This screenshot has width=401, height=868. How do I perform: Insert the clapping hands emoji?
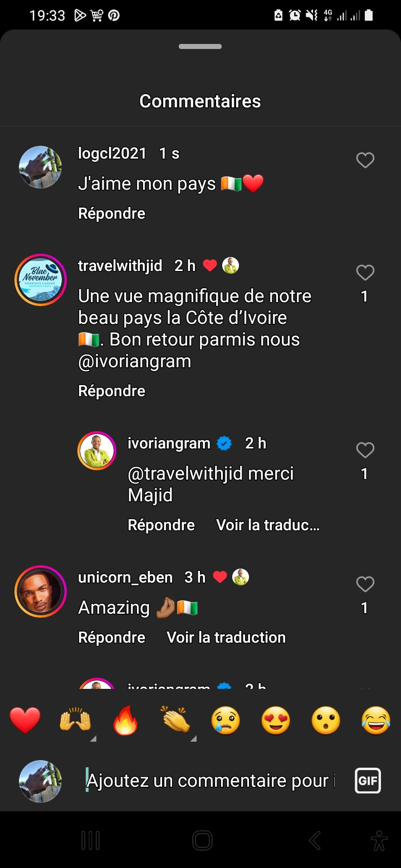175,721
